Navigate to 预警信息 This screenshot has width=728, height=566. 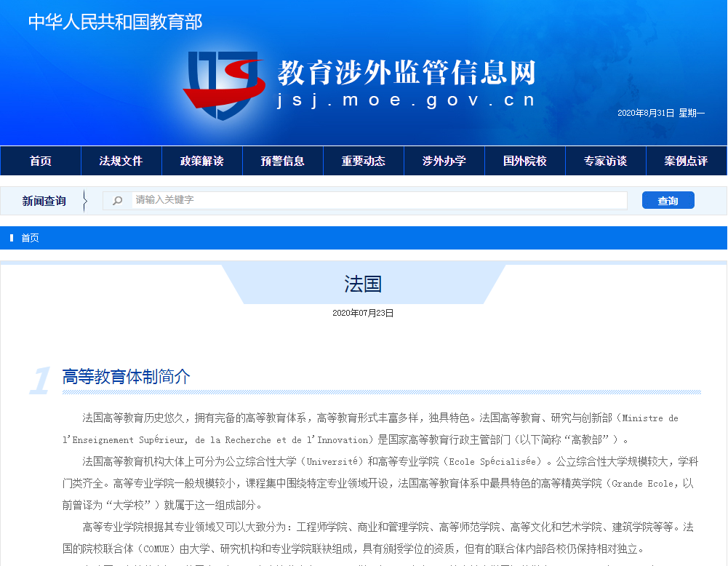coord(282,160)
